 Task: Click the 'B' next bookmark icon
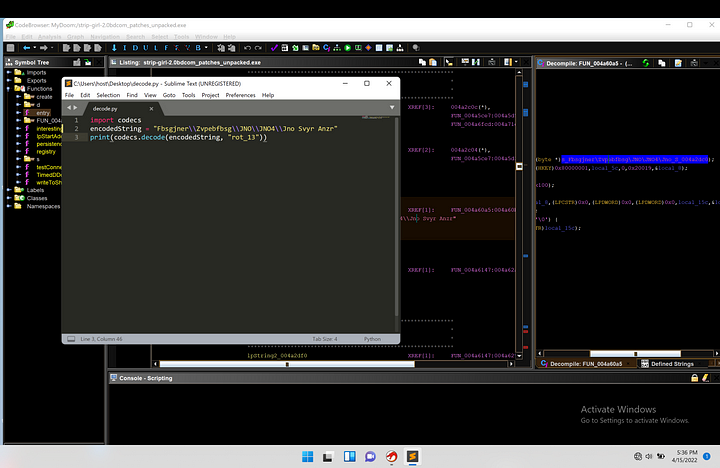(x=198, y=48)
